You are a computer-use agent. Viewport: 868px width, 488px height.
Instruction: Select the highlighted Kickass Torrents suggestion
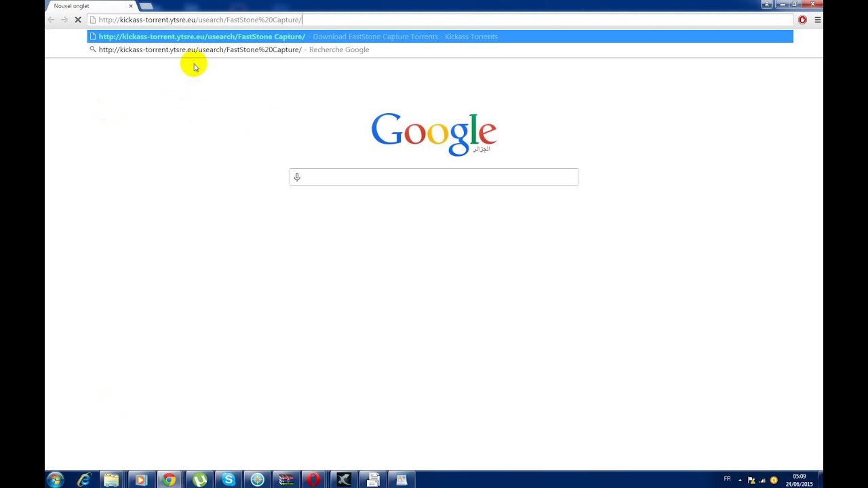tap(440, 37)
